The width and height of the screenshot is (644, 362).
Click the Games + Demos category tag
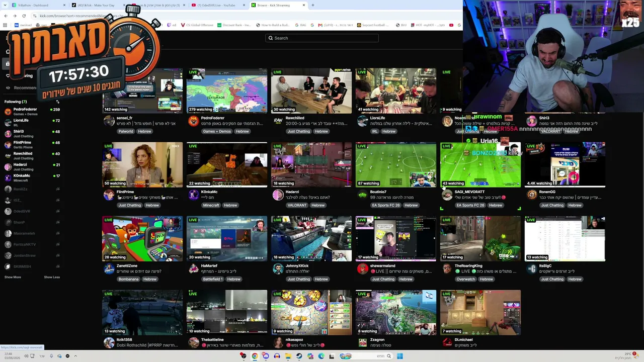[217, 131]
